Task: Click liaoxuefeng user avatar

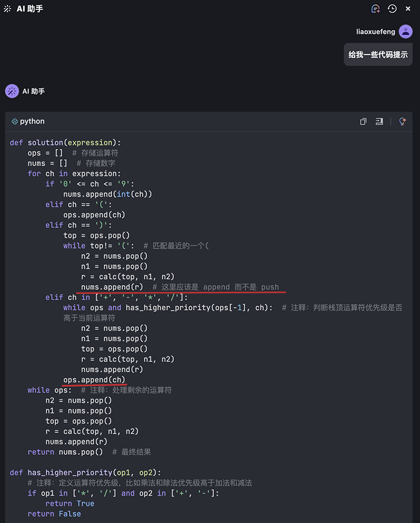Action: coord(406,32)
